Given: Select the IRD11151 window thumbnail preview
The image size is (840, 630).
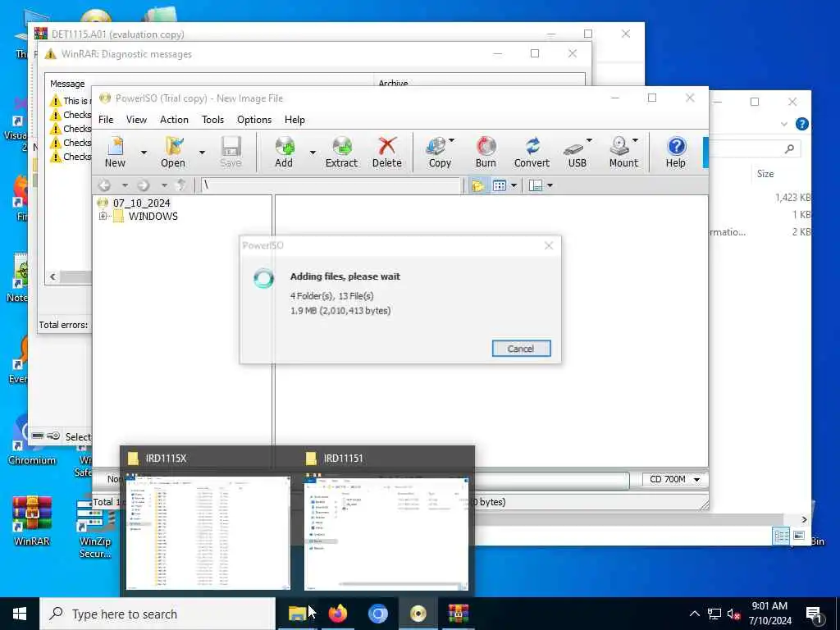Looking at the screenshot, I should [386, 533].
